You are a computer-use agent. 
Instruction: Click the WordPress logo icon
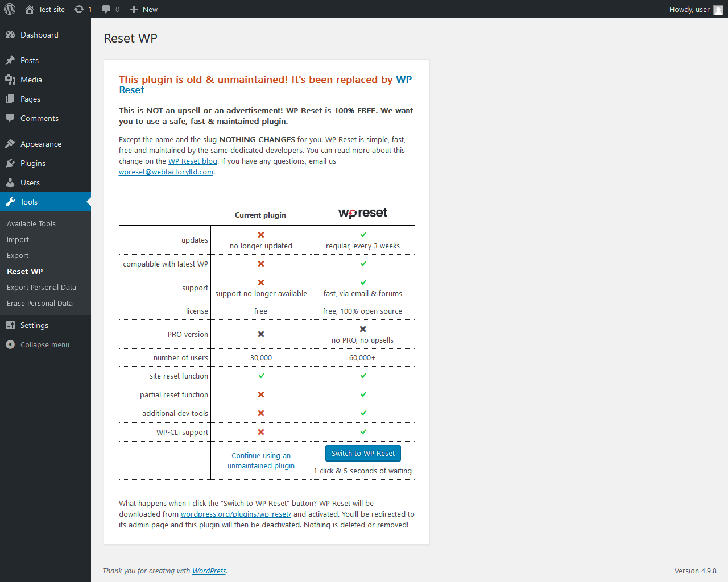[10, 9]
